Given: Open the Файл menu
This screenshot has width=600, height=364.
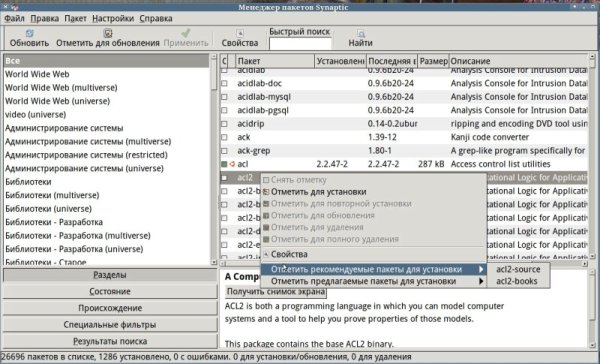Looking at the screenshot, I should (15, 18).
